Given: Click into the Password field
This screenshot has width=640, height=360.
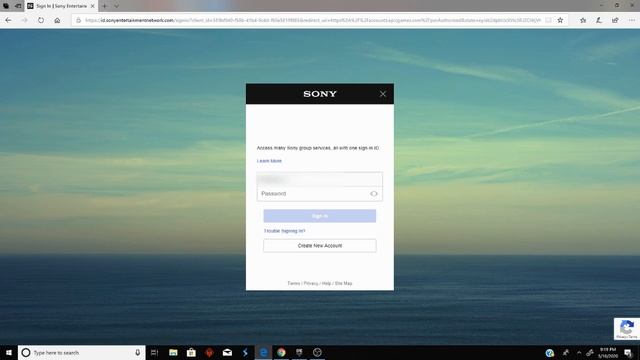Looking at the screenshot, I should click(320, 194).
